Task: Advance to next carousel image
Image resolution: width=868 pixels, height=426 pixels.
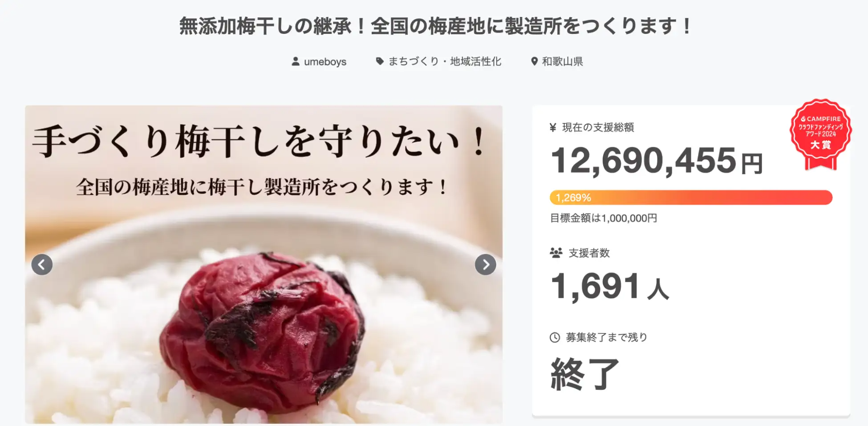Action: pos(486,264)
